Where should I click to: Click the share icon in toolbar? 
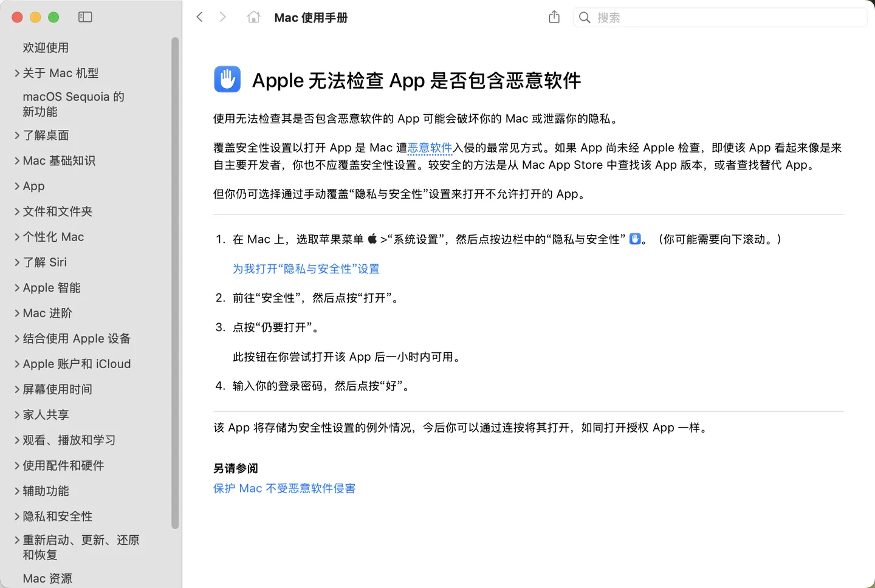[554, 17]
